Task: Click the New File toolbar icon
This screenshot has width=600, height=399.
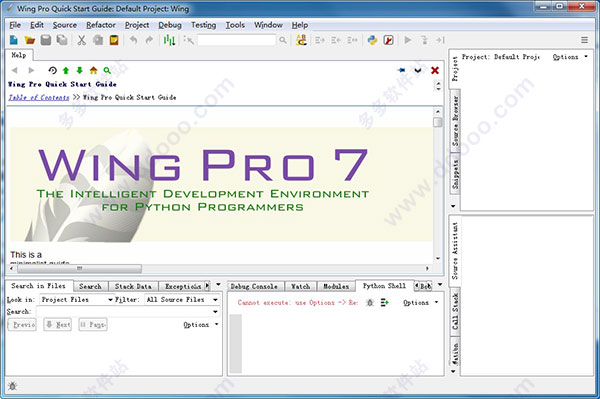Action: (x=14, y=40)
